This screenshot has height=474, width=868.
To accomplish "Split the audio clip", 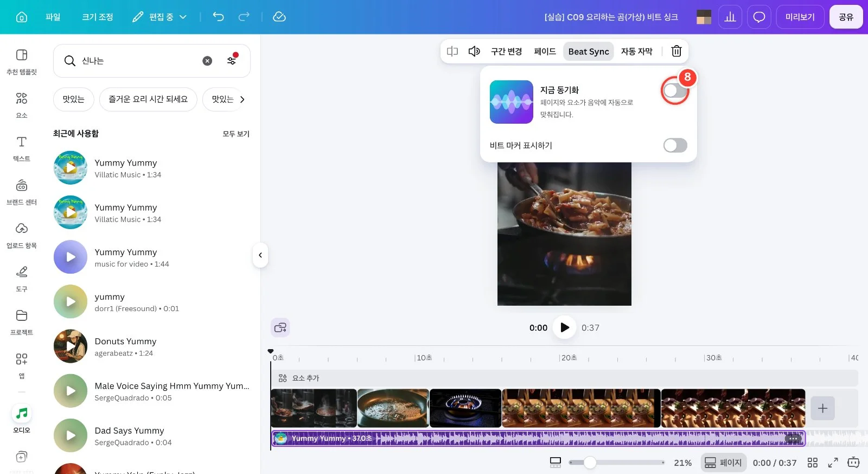I will tap(452, 51).
